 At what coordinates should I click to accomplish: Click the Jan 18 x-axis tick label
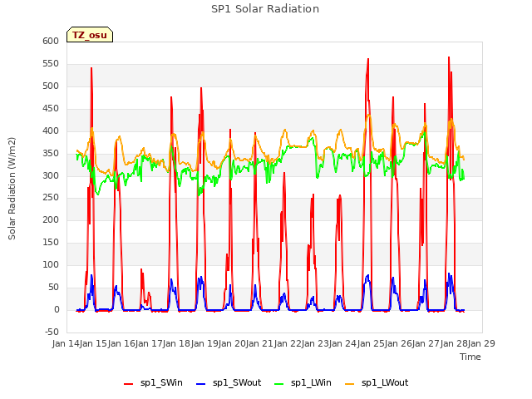[x=176, y=343]
